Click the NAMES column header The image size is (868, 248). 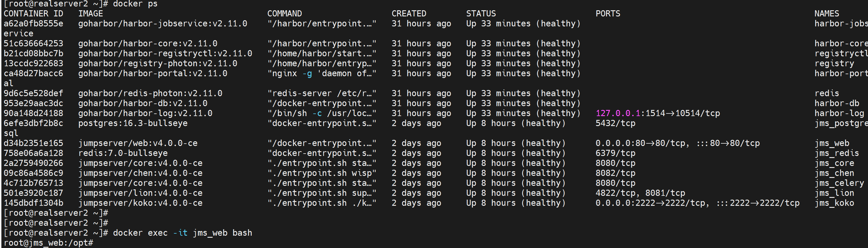click(x=826, y=14)
